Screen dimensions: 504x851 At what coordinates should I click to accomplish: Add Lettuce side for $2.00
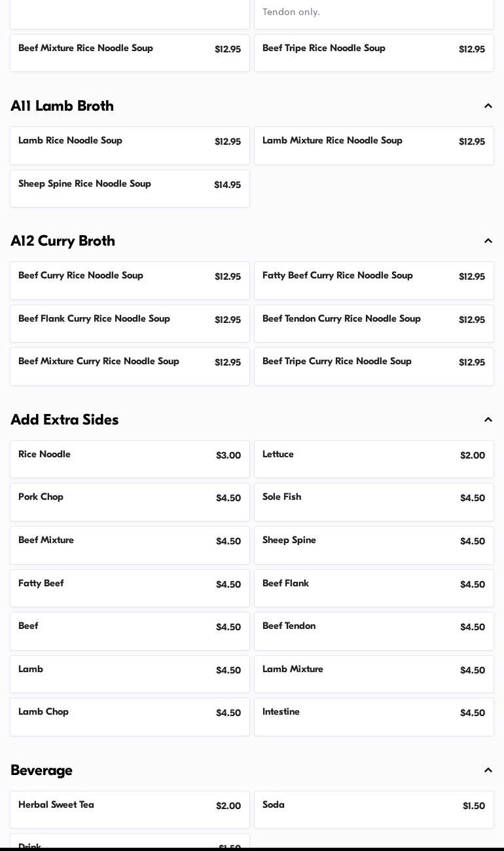pos(374,459)
